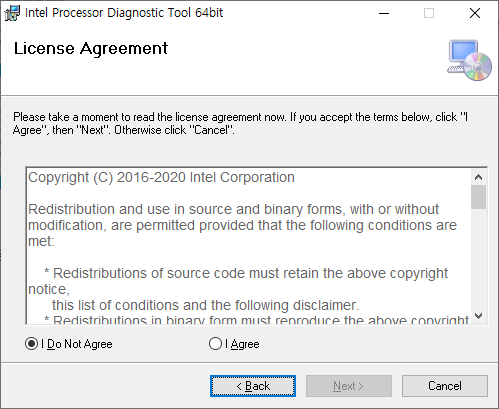Cancel the installation
The height and width of the screenshot is (409, 499).
(445, 386)
